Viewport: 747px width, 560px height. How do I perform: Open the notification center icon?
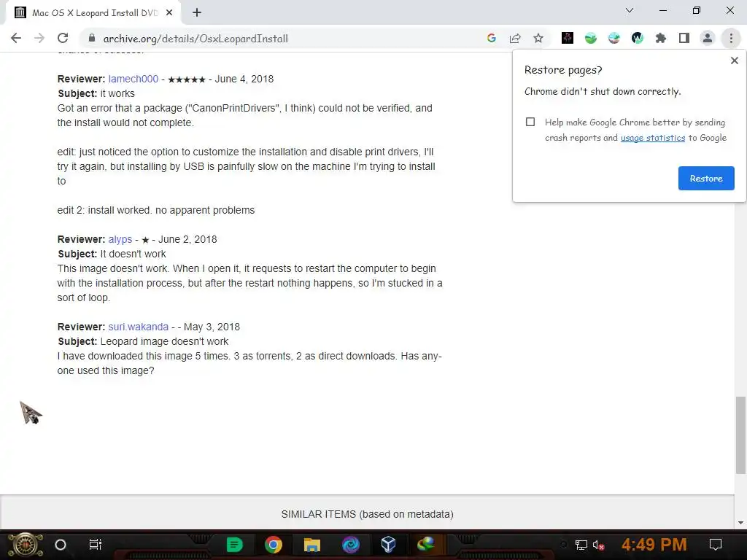point(715,544)
